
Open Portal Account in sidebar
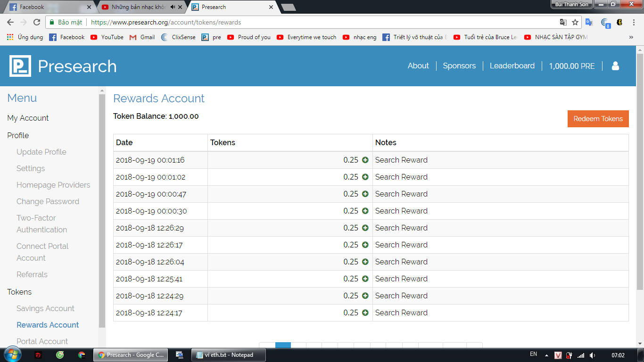pyautogui.click(x=42, y=341)
